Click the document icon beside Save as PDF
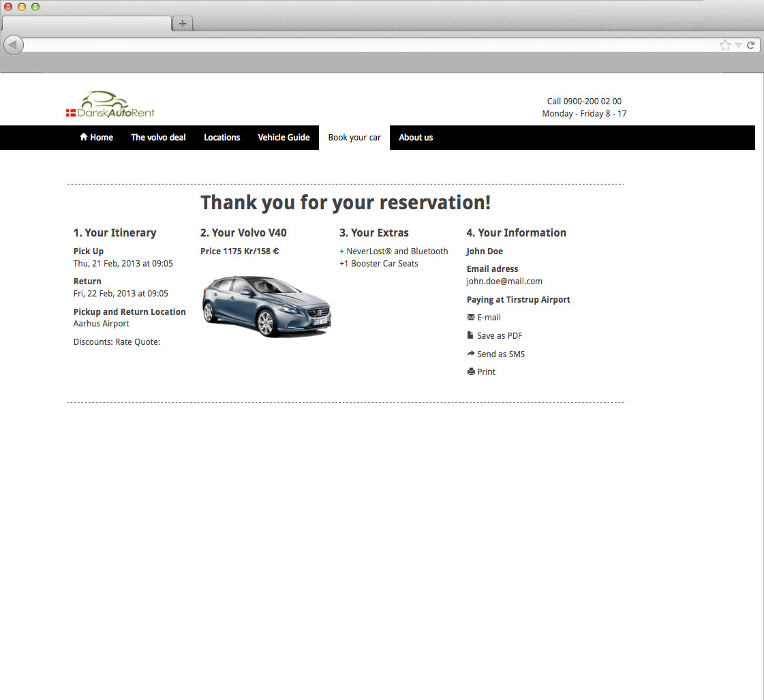Image resolution: width=764 pixels, height=700 pixels. 470,335
